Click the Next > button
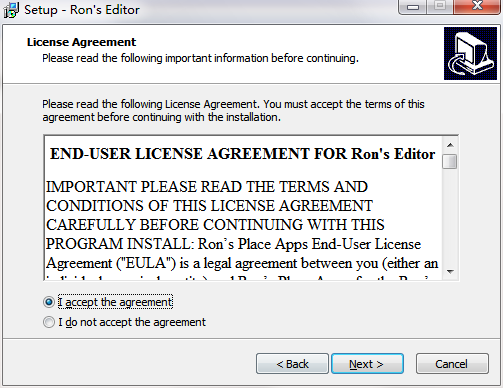The width and height of the screenshot is (503, 388). (367, 364)
